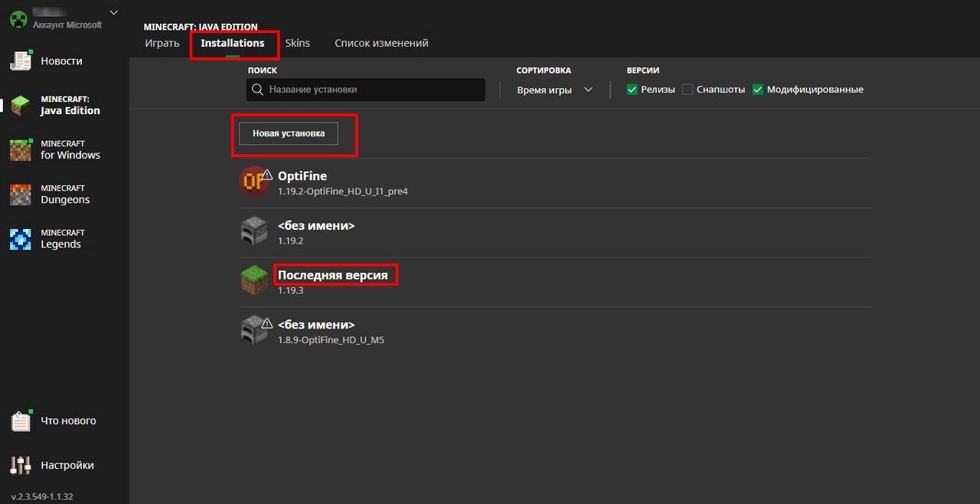980x504 pixels.
Task: Toggle the Модифицированные checkbox
Action: [x=758, y=90]
